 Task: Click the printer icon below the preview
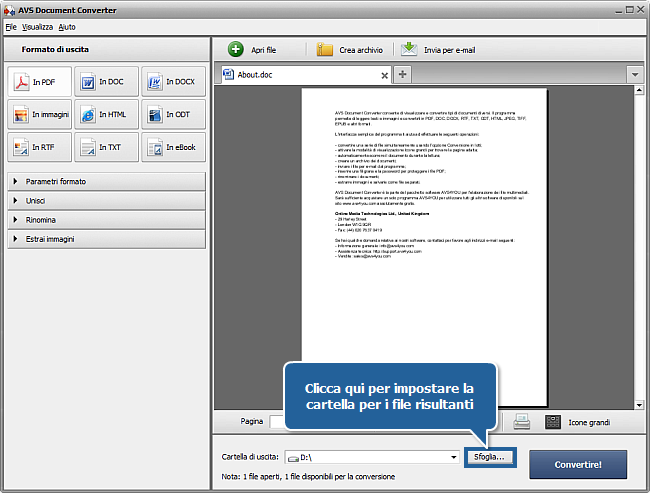click(521, 422)
